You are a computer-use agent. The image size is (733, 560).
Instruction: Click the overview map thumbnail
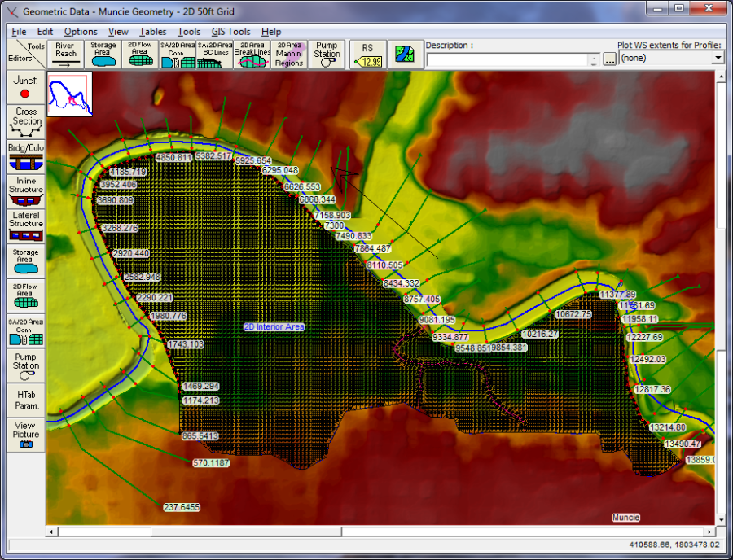click(x=69, y=94)
